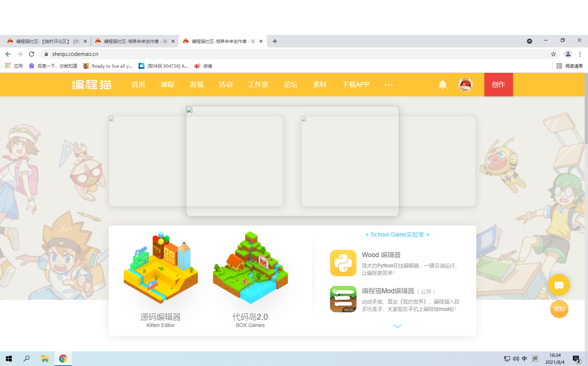Open the 发现 navigation item
This screenshot has height=366, width=588.
pos(197,85)
